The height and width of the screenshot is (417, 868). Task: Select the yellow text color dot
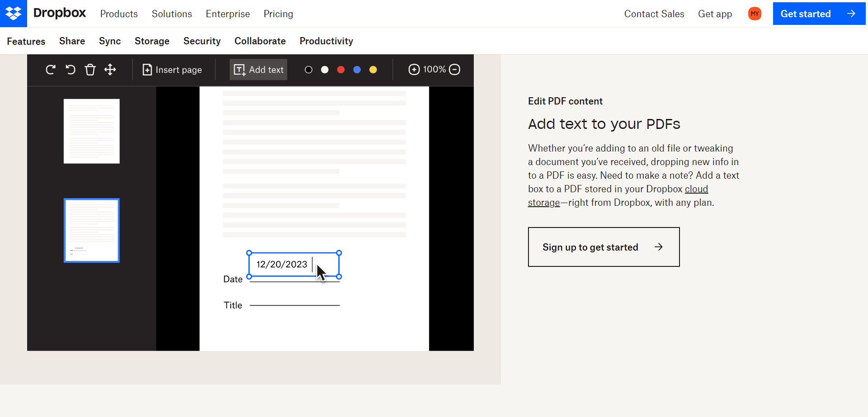373,69
